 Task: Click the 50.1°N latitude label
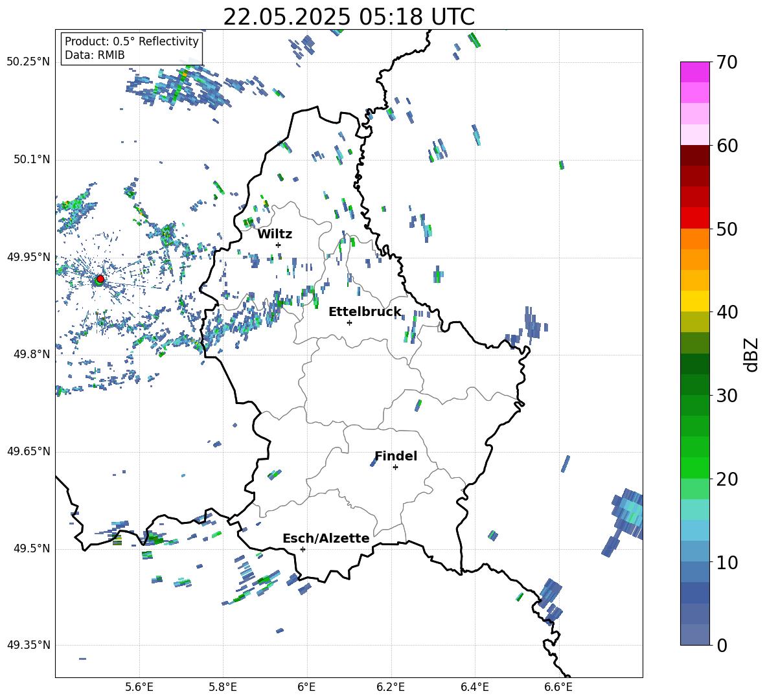(31, 160)
